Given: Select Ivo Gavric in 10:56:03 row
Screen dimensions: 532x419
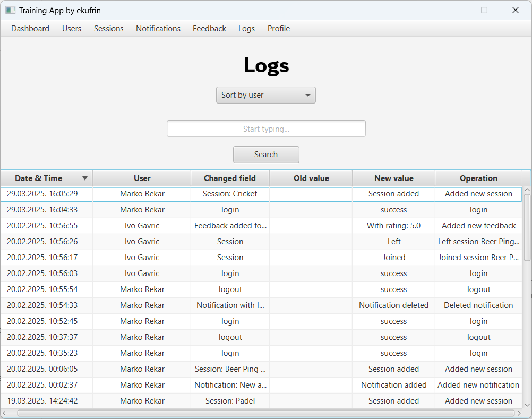Looking at the screenshot, I should (142, 273).
